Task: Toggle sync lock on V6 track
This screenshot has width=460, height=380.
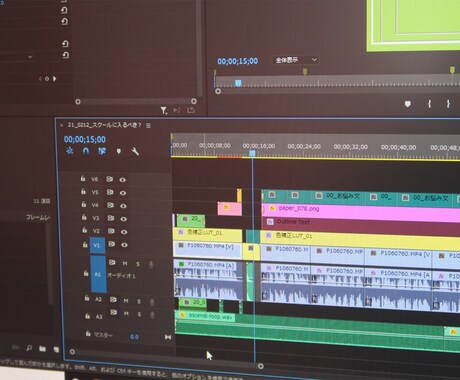Action: pos(109,179)
